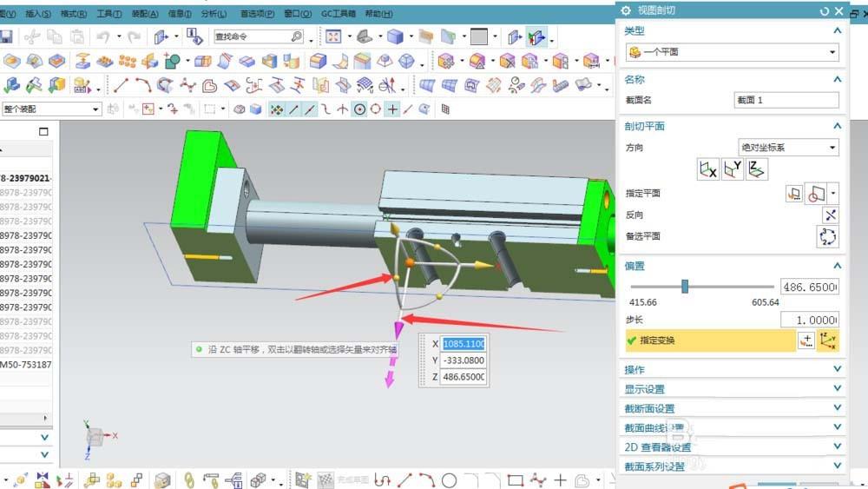This screenshot has width=868, height=489.
Task: Set section plane to Y axis
Action: click(x=733, y=169)
